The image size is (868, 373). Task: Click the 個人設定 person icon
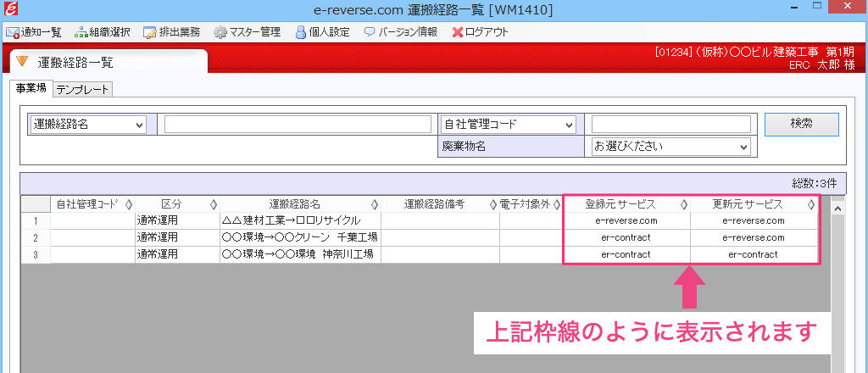(300, 32)
